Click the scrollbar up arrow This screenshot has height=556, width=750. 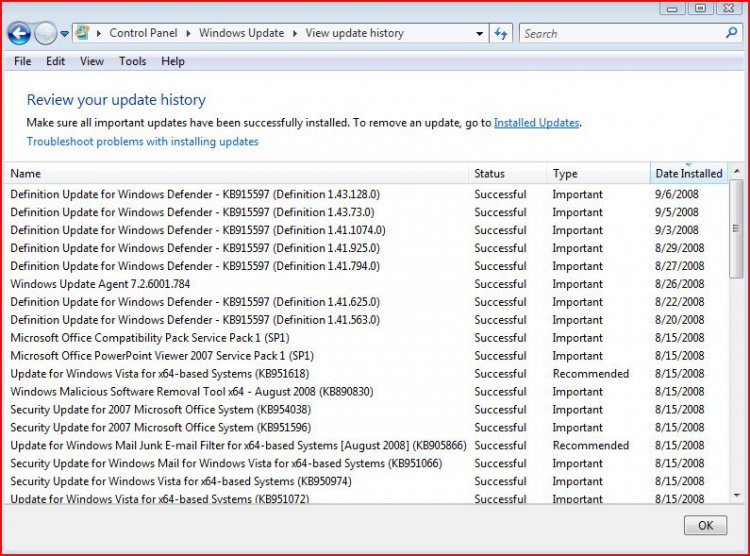[737, 171]
